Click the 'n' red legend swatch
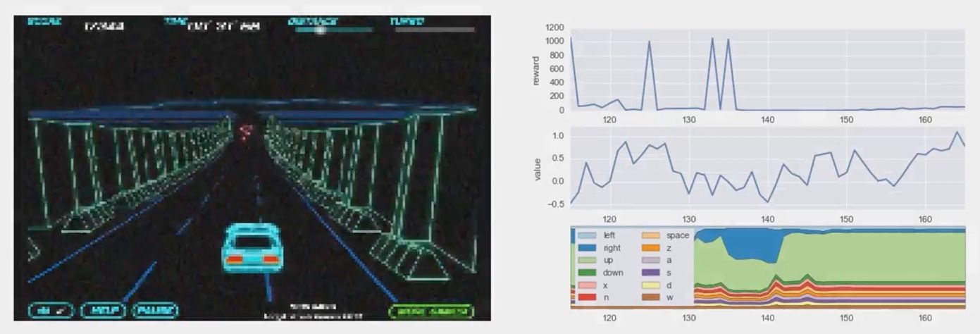This screenshot has width=980, height=334. (586, 298)
